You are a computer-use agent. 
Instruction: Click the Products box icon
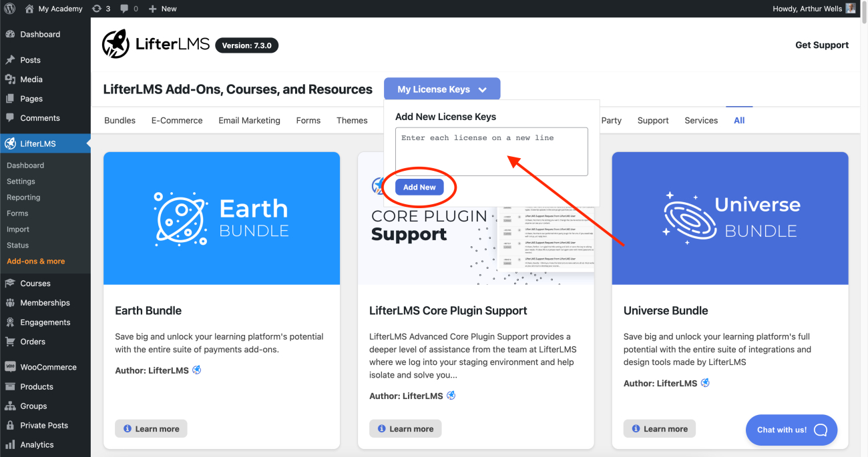(10, 387)
